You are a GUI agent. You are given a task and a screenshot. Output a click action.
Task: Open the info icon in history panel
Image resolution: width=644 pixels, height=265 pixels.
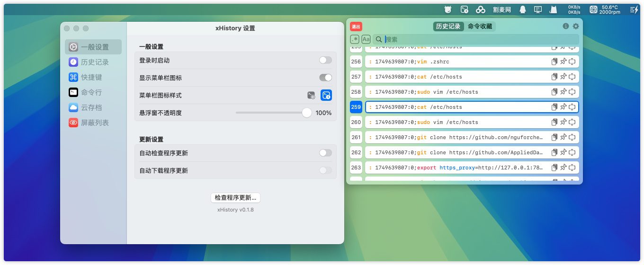(x=565, y=26)
